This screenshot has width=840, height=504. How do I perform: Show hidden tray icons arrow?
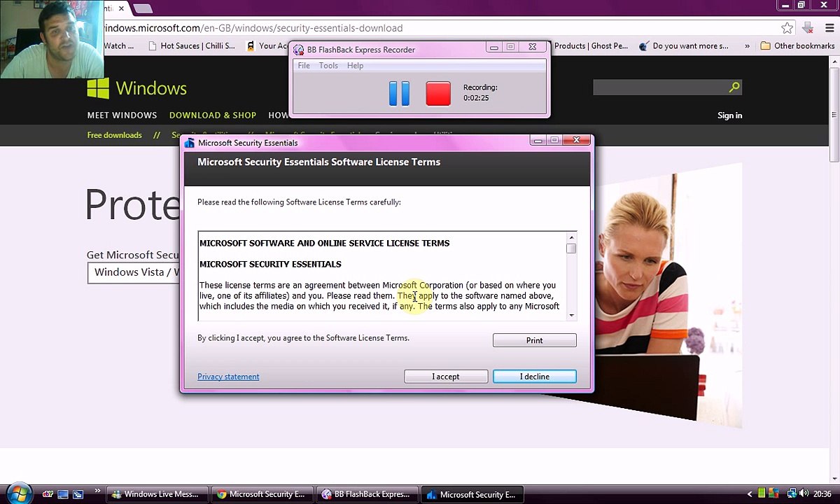pyautogui.click(x=750, y=494)
